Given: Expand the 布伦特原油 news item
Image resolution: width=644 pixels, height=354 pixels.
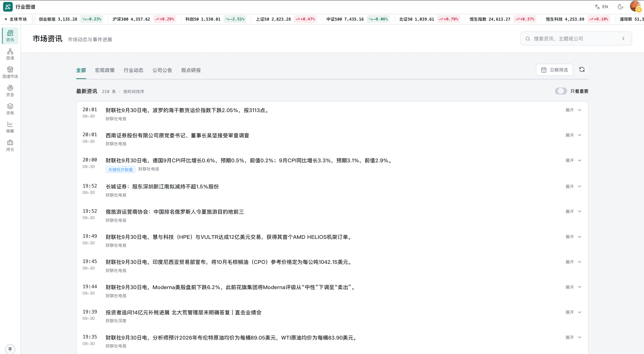Looking at the screenshot, I should point(573,338).
